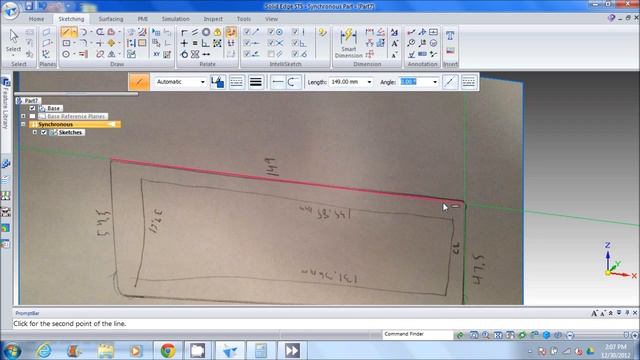Toggle the Sketches checkbox in PathFinder
The image size is (640, 360).
(x=44, y=133)
